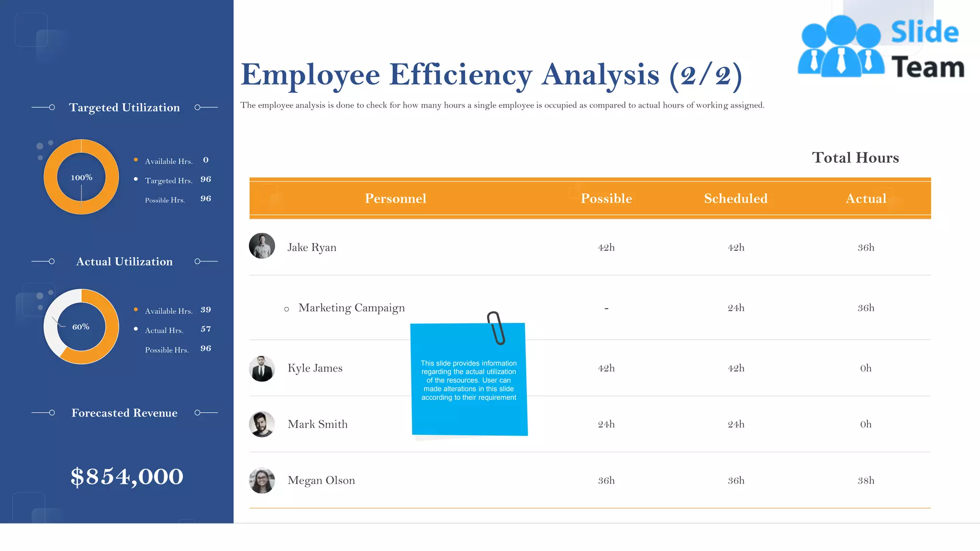The image size is (980, 551).
Task: Click the Forecasted Revenue heading
Action: click(x=124, y=413)
